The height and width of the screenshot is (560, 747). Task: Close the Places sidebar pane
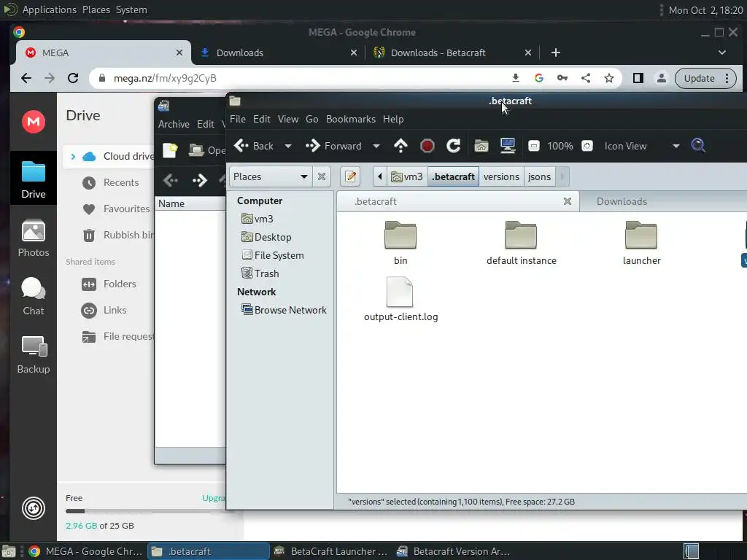pos(322,176)
